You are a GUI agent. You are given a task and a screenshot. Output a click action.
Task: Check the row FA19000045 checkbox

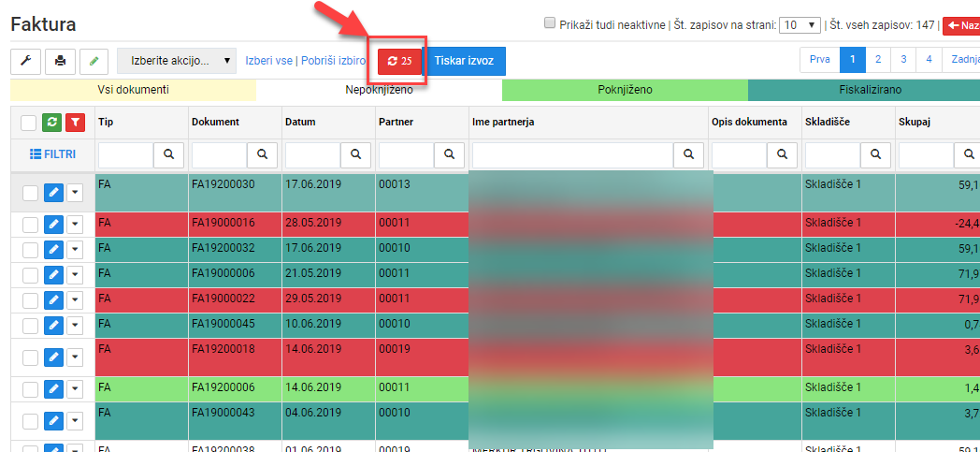[x=30, y=327]
